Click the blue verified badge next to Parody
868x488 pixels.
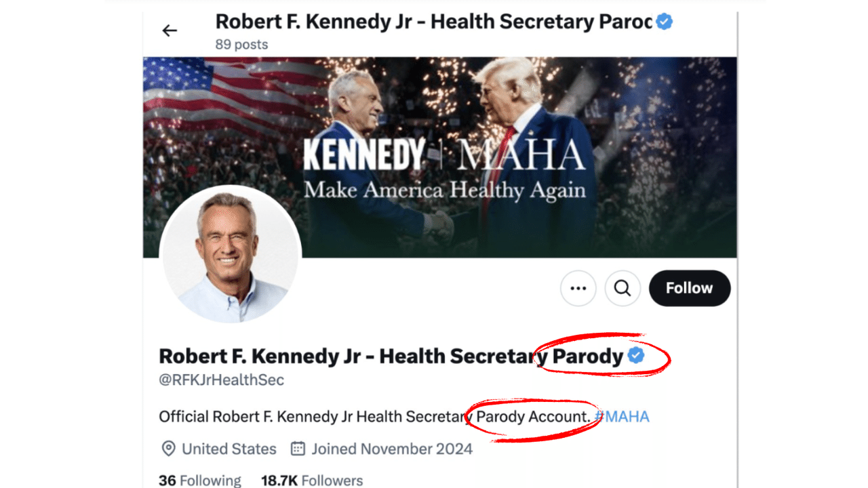tap(635, 355)
